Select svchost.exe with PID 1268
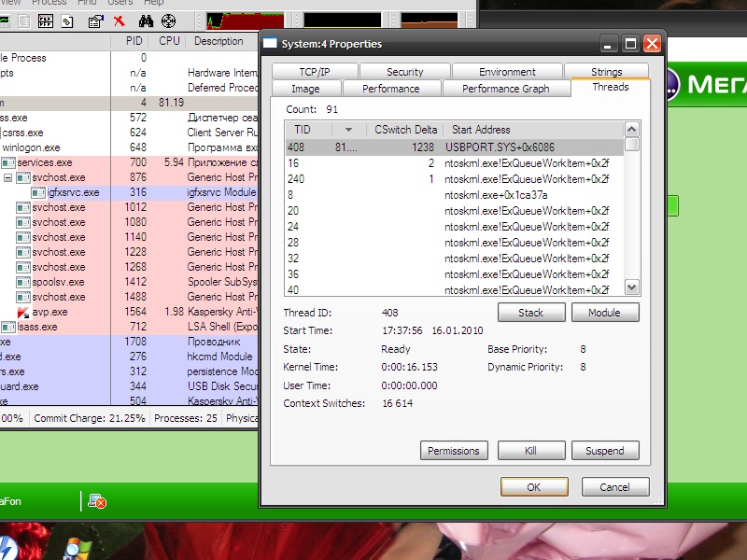 [129, 267]
